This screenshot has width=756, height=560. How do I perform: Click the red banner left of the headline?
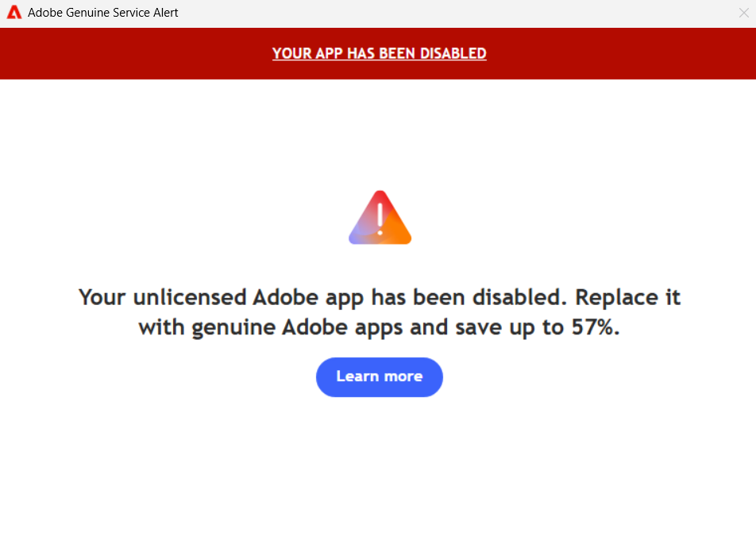pos(135,53)
